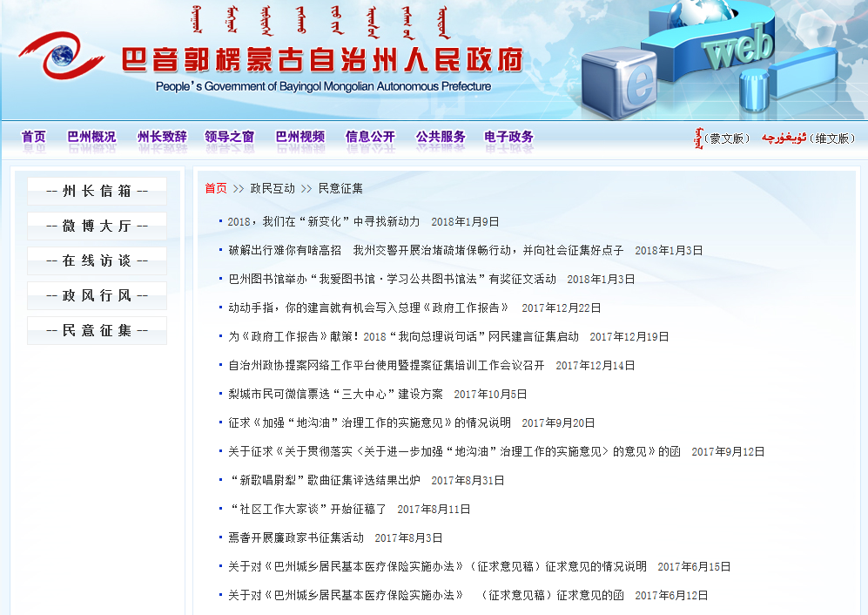The width and height of the screenshot is (868, 615).
Task: Open 在线访谈 from the sidebar
Action: [x=97, y=261]
